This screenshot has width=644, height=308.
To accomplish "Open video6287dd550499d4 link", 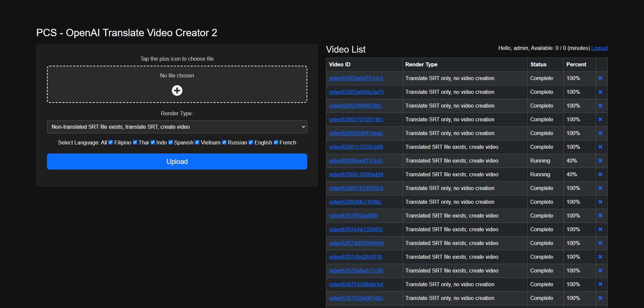I will pyautogui.click(x=356, y=243).
